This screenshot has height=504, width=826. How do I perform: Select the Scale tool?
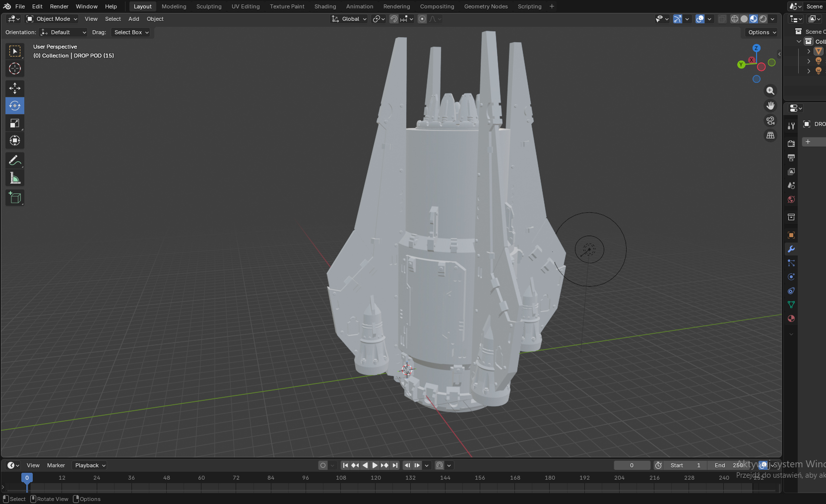point(15,124)
